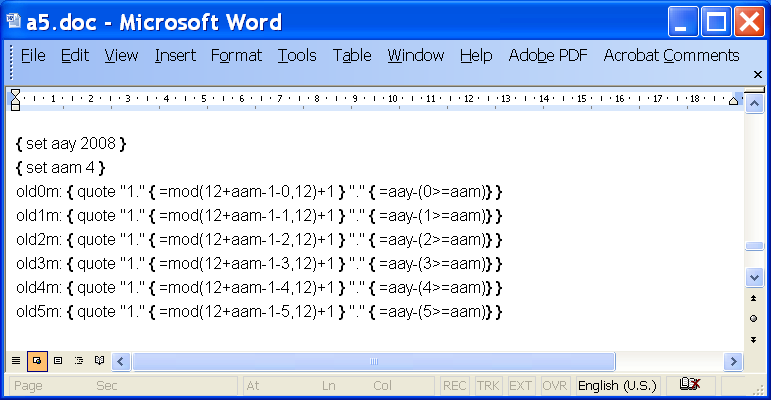771x400 pixels.
Task: Expand the Table menu
Action: [352, 56]
